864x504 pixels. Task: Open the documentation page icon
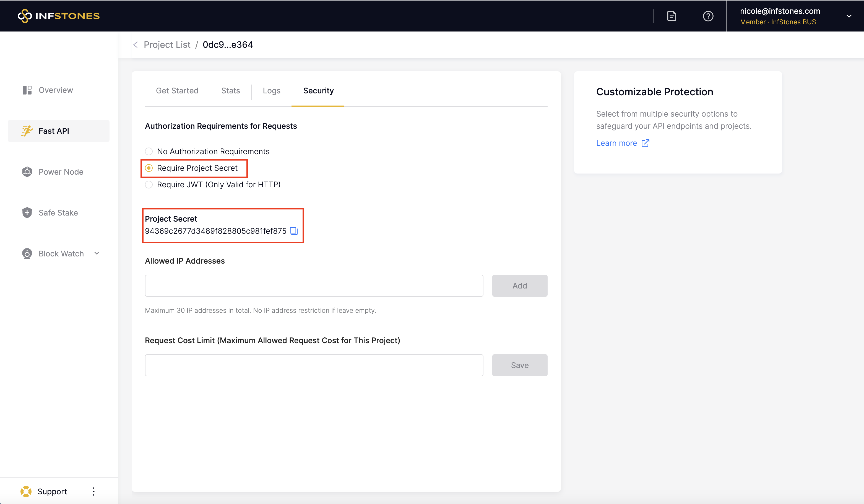click(x=671, y=16)
